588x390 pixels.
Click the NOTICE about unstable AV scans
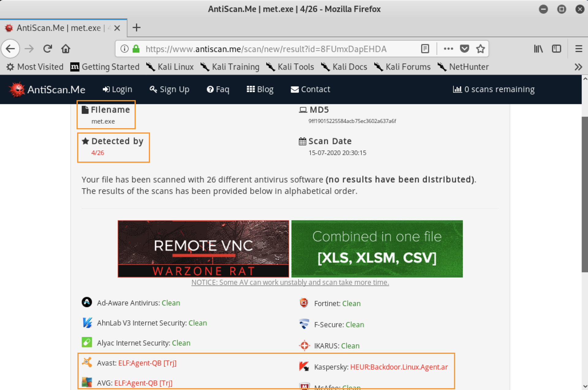point(290,282)
